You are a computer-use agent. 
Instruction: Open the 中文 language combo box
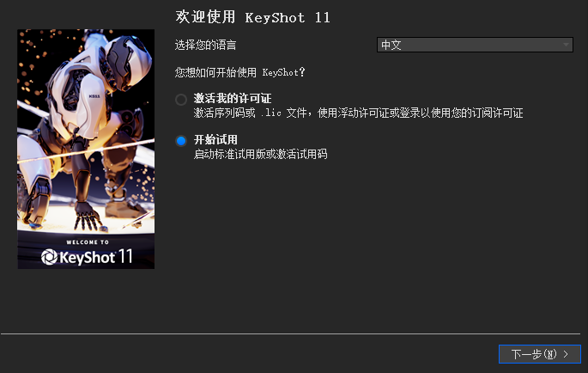(x=475, y=45)
